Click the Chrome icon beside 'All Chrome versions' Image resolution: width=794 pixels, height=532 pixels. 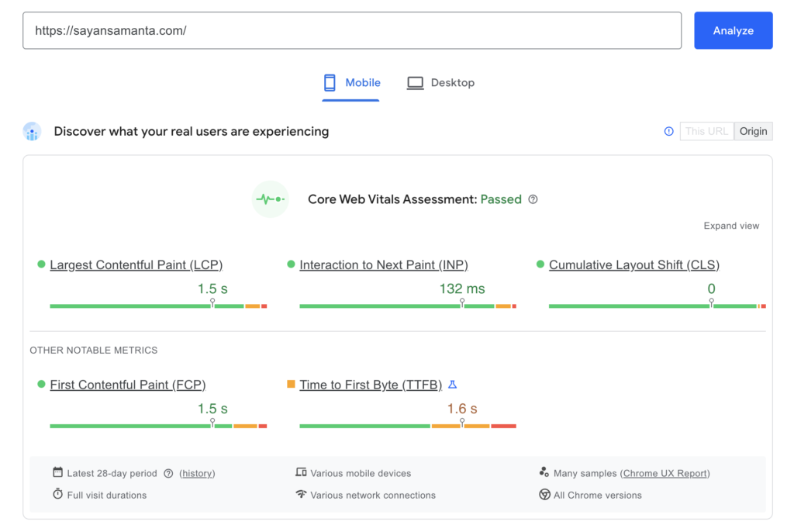[546, 495]
